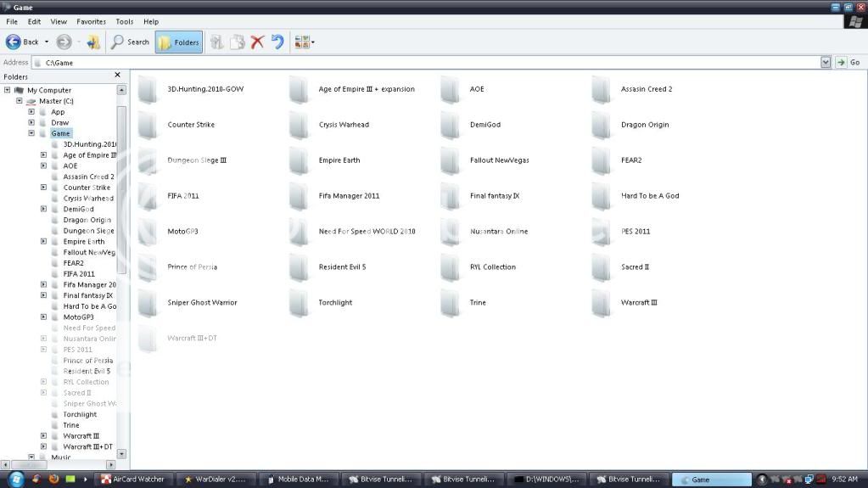
Task: Click the Forward arrow button in toolbar
Action: click(64, 42)
